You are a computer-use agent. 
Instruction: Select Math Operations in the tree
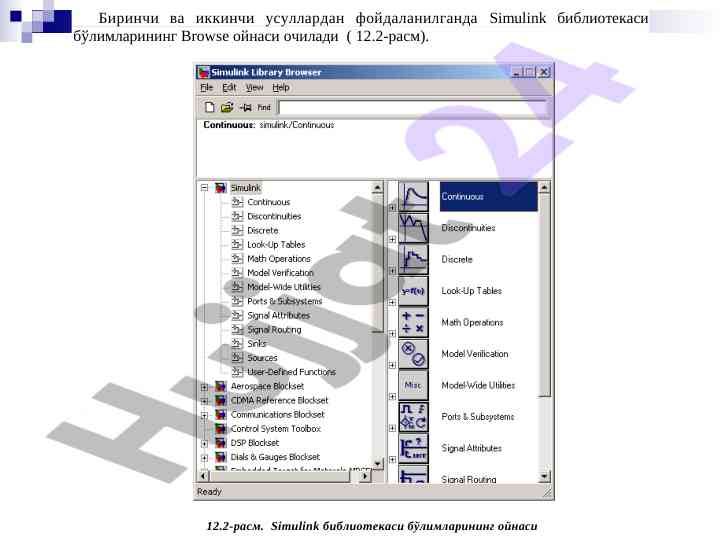(x=279, y=259)
